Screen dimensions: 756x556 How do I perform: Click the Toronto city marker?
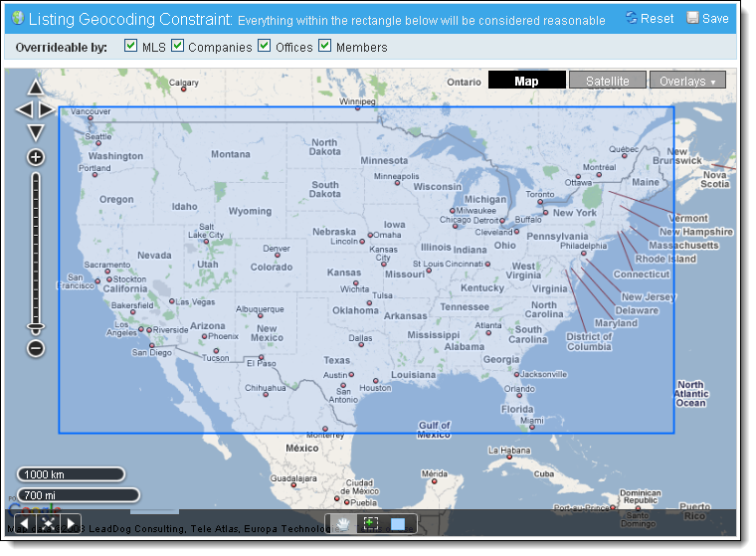pyautogui.click(x=540, y=202)
